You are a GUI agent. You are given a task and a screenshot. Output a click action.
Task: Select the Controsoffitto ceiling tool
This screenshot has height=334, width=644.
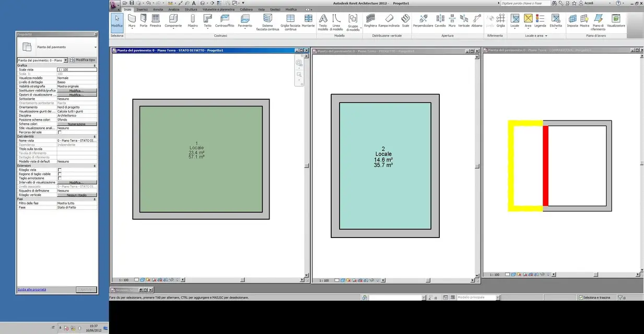(x=225, y=21)
